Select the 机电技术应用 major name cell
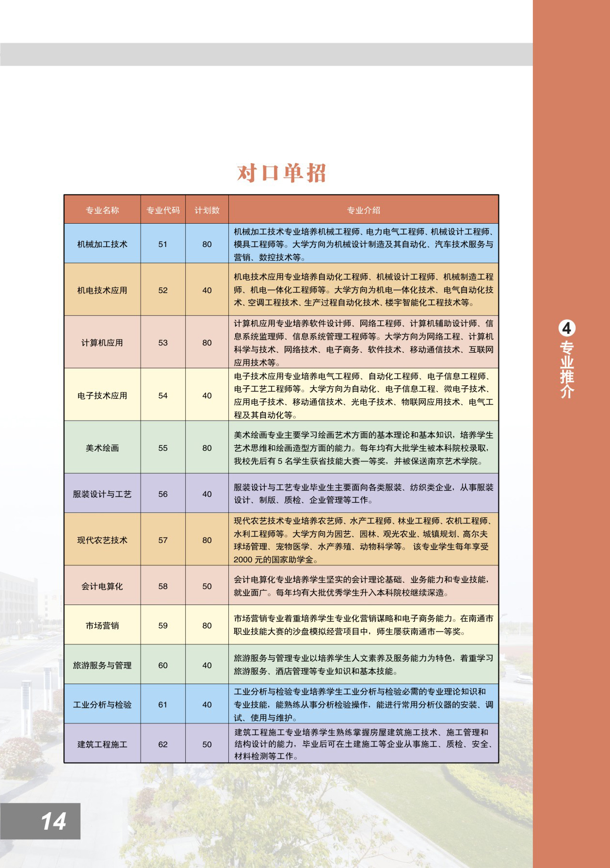The image size is (610, 868). tap(102, 290)
